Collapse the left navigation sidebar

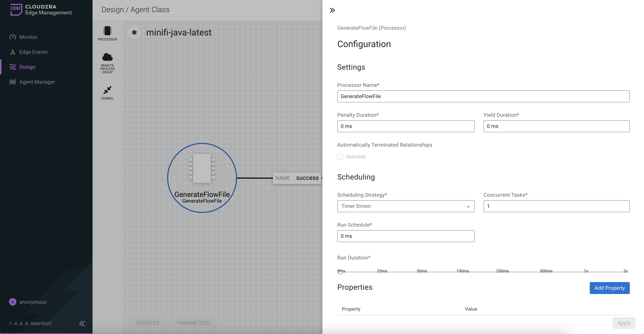coord(82,324)
